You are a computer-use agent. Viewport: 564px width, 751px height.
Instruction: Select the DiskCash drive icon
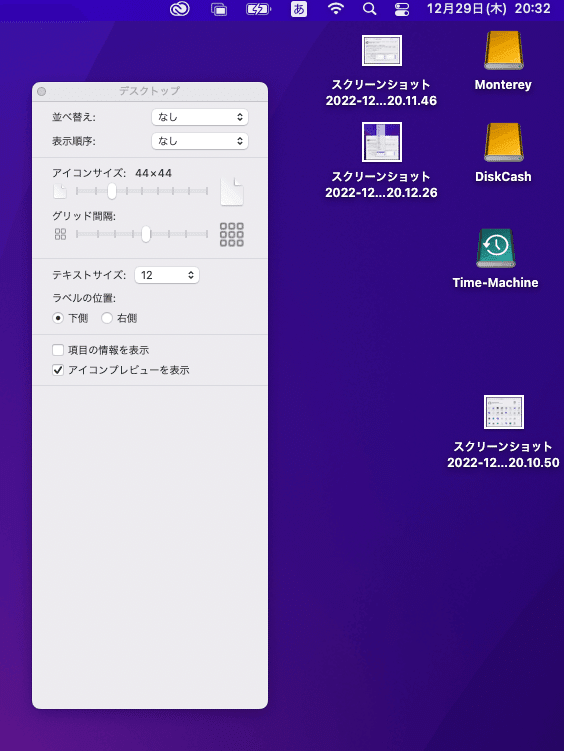pos(504,142)
